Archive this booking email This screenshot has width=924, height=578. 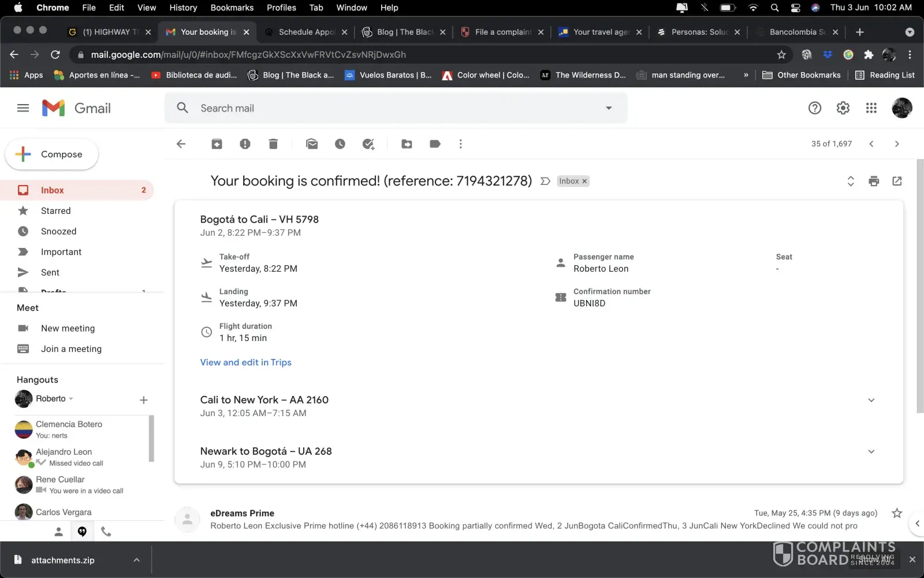click(x=217, y=144)
